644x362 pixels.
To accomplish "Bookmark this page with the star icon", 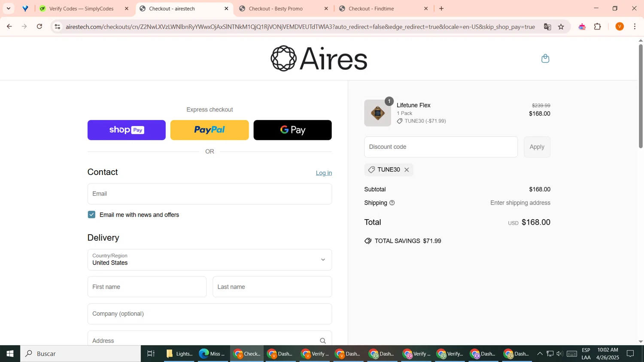I will point(561,27).
